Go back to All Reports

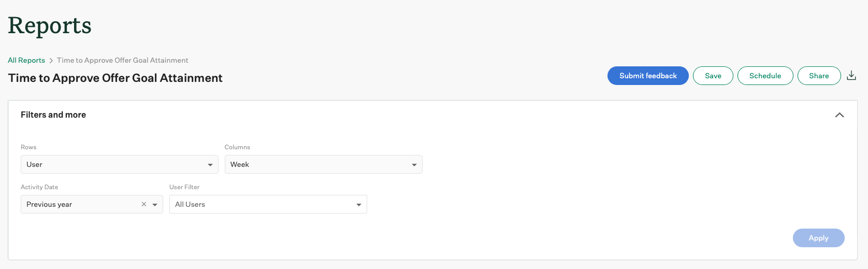[26, 60]
